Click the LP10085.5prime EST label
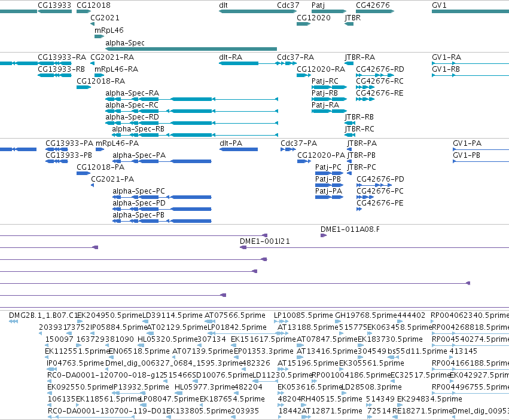Screen dimensions: 509x420 click(x=303, y=315)
